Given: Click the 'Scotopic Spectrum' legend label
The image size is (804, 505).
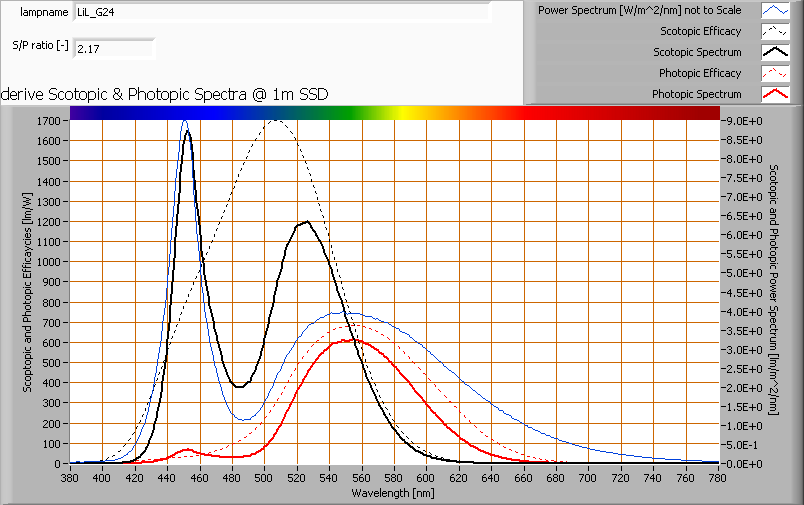Looking at the screenshot, I should click(697, 52).
